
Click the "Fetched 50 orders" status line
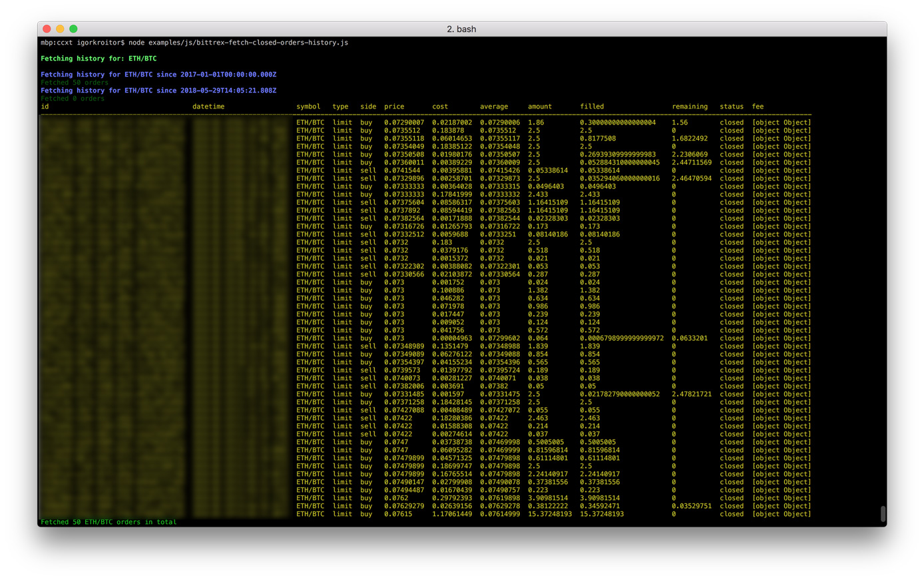[x=73, y=82]
